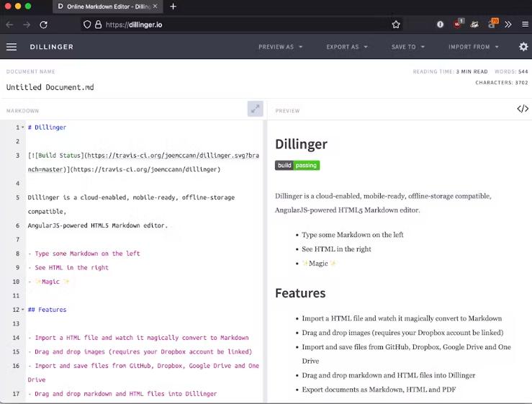The height and width of the screenshot is (404, 532).
Task: Click the shield tracking protection icon
Action: point(87,24)
